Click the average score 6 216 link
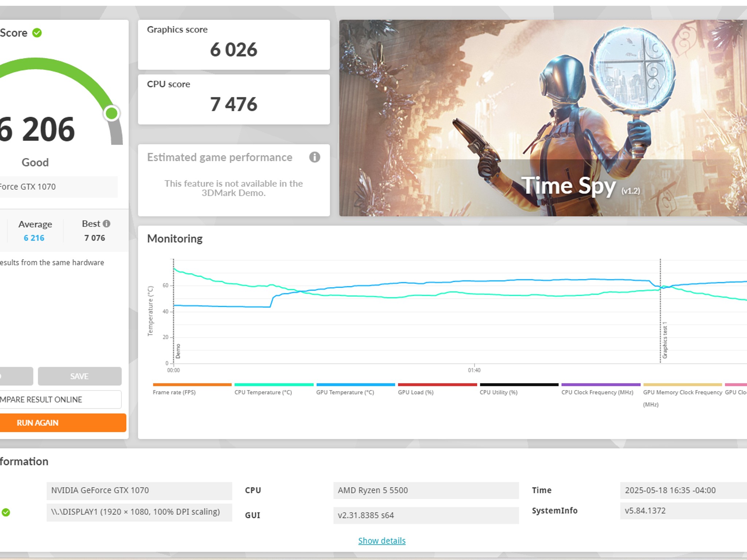The width and height of the screenshot is (747, 560). click(34, 238)
